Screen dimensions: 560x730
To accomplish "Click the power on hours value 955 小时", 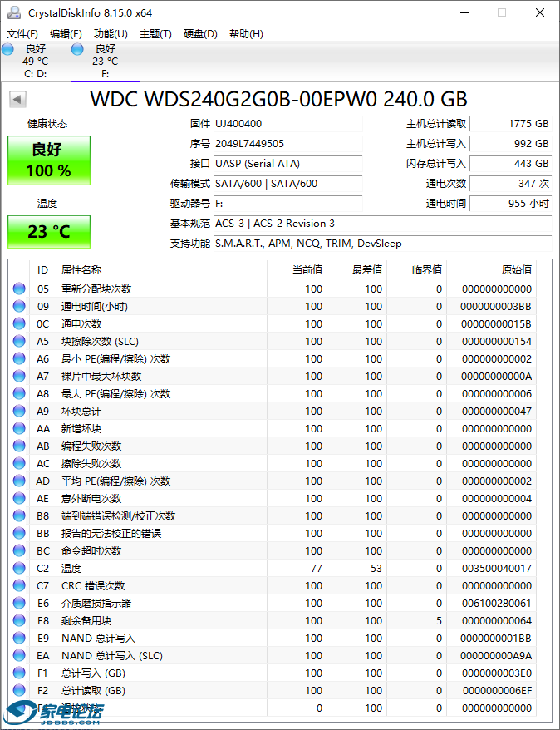I will [x=511, y=204].
